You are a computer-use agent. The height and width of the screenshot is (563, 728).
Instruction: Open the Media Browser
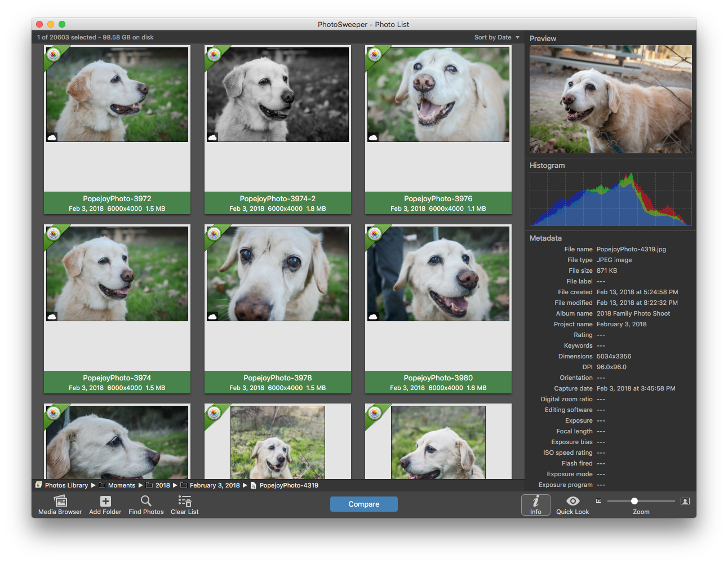(60, 501)
